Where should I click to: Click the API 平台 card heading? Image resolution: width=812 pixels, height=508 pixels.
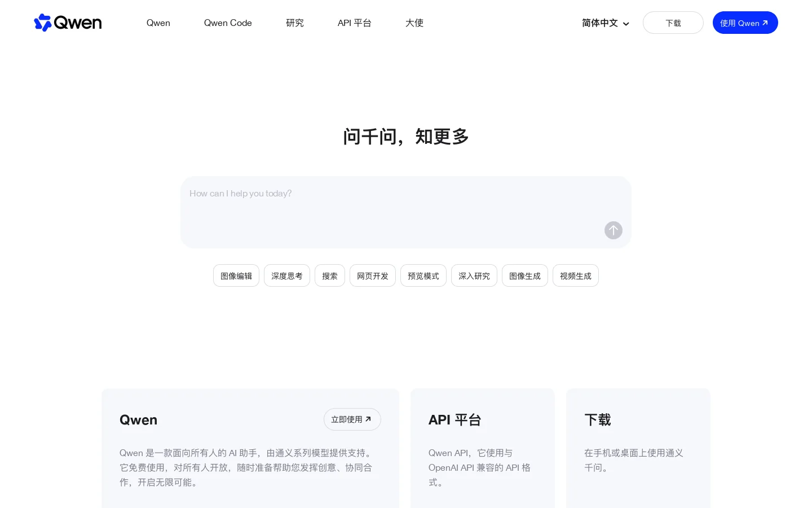454,420
